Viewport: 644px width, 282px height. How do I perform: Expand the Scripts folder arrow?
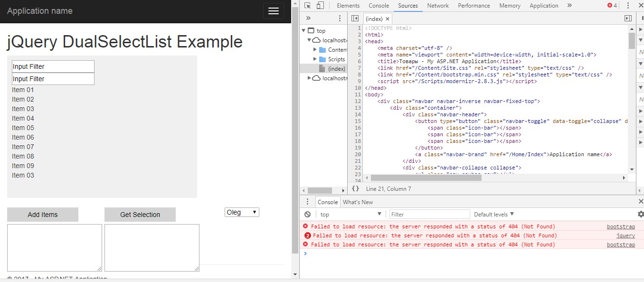315,59
